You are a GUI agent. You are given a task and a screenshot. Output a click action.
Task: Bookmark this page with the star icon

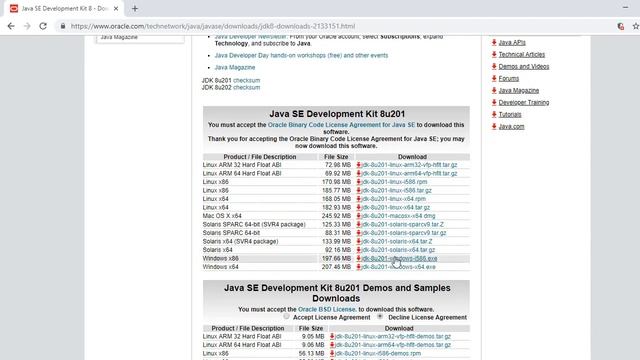(x=636, y=26)
